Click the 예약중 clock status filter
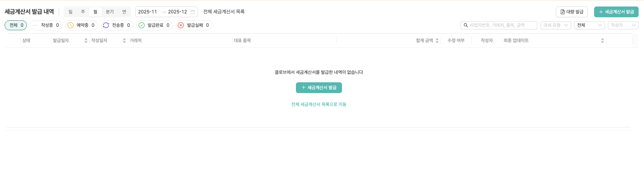The height and width of the screenshot is (178, 644). pyautogui.click(x=82, y=25)
